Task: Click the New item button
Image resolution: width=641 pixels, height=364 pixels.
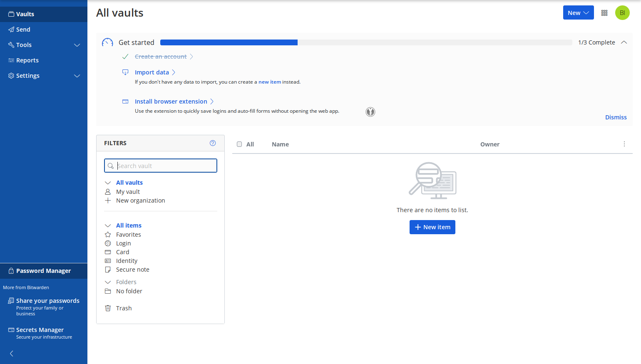Action: click(432, 227)
